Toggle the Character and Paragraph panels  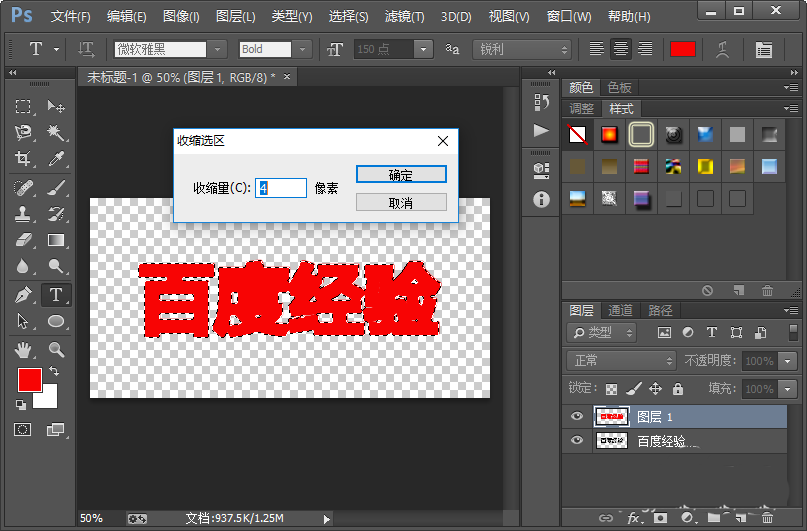pos(764,49)
